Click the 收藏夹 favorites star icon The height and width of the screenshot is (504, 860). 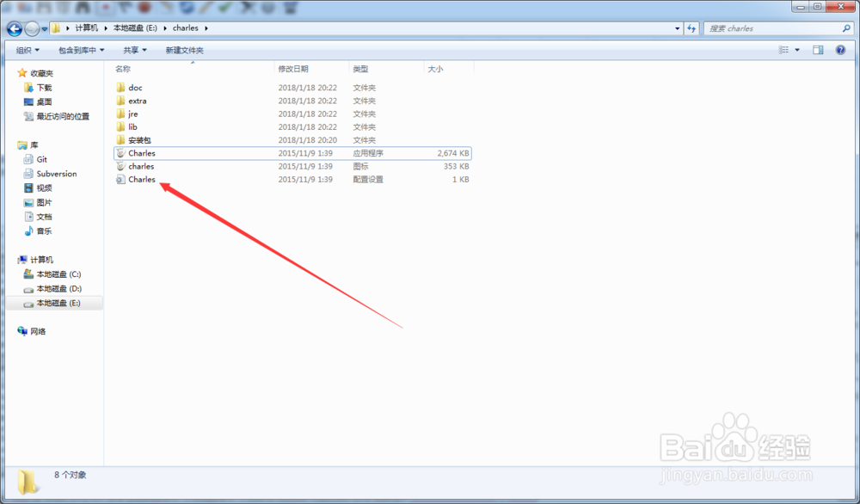point(22,73)
